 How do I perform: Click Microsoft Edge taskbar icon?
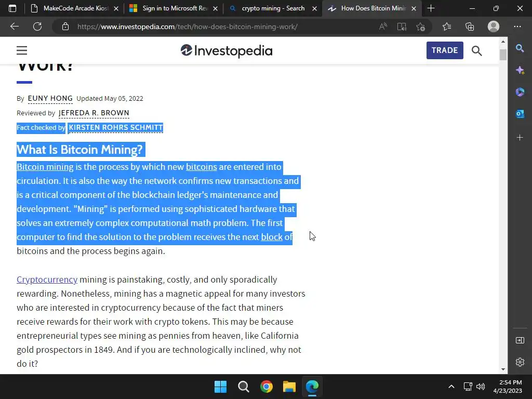pos(312,387)
